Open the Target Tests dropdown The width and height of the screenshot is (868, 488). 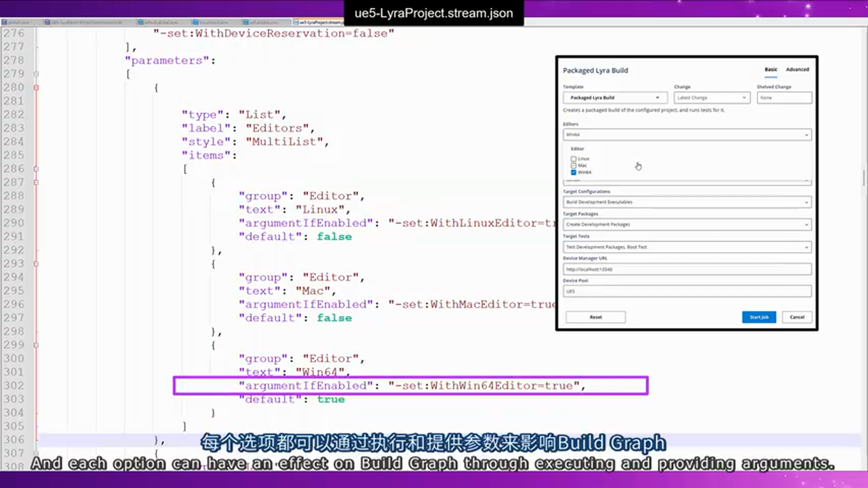coord(686,247)
